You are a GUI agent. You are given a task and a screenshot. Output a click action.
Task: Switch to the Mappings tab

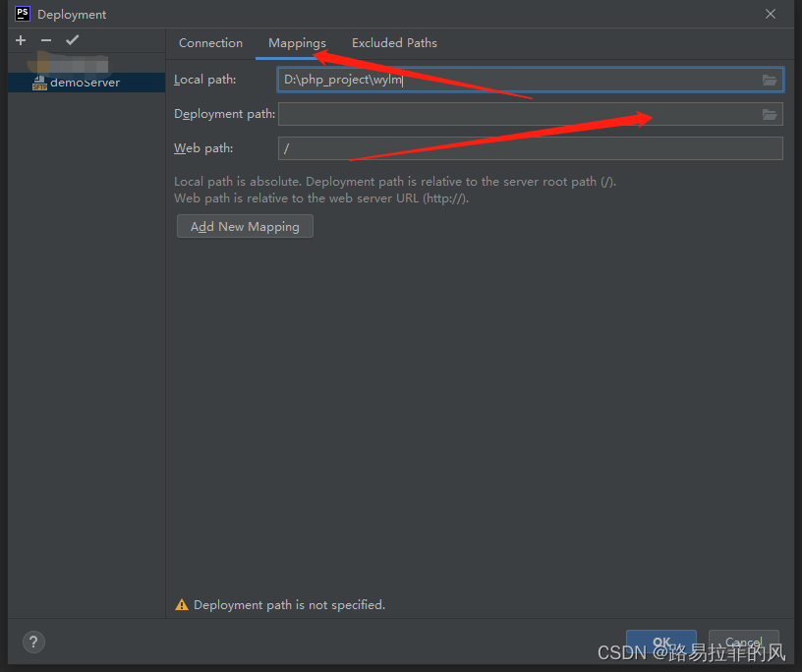point(297,43)
